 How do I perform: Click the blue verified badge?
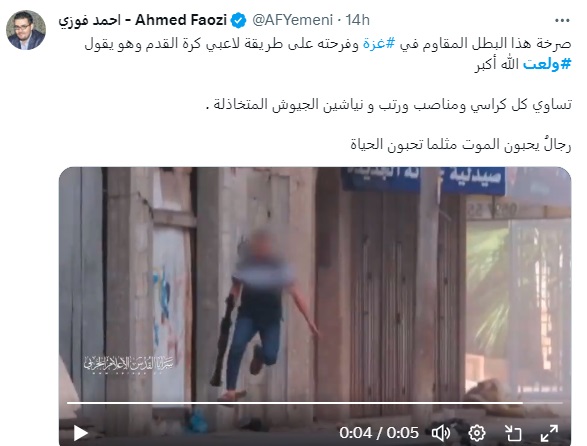(238, 20)
